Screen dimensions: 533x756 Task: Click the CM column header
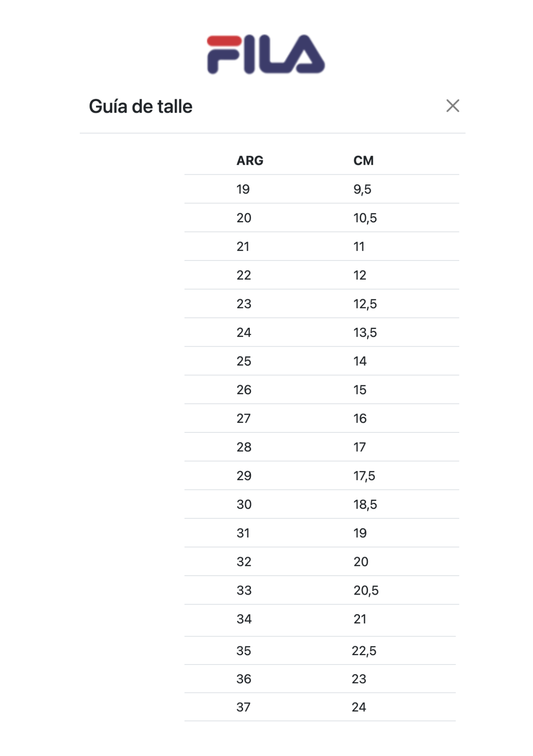(x=363, y=161)
